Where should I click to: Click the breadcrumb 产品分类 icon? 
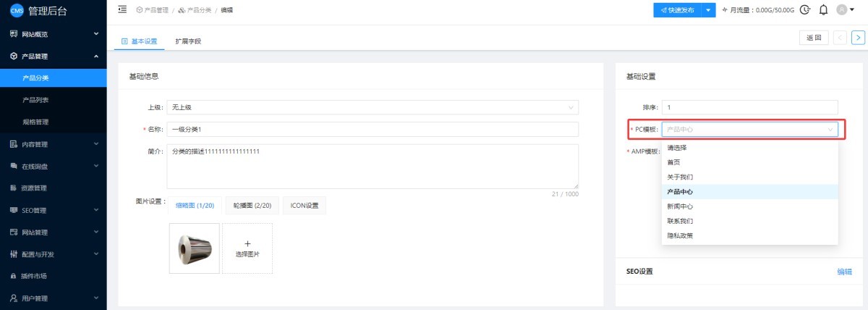pos(182,10)
